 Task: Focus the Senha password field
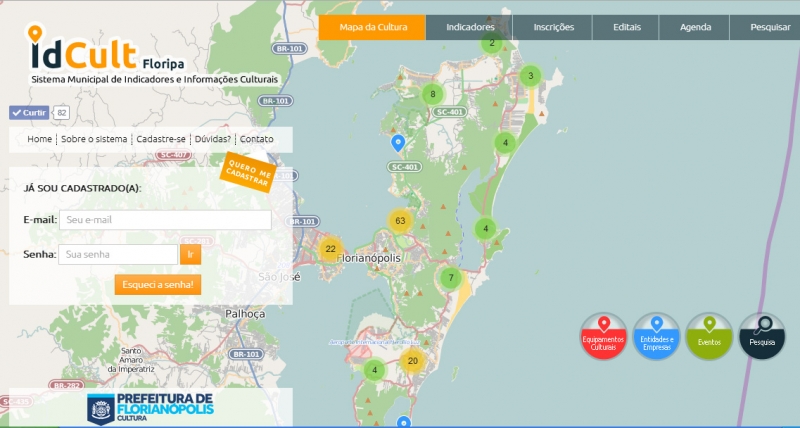coord(118,255)
